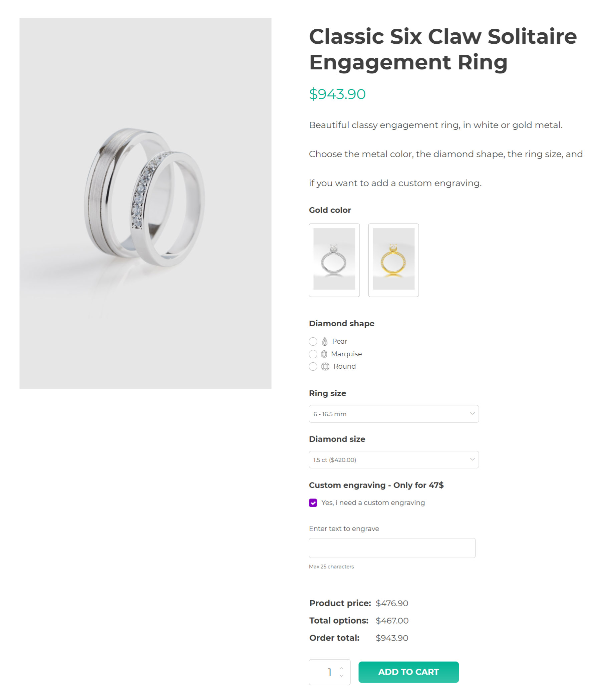Expand the Diamond size dropdown
614x700 pixels.
point(393,459)
